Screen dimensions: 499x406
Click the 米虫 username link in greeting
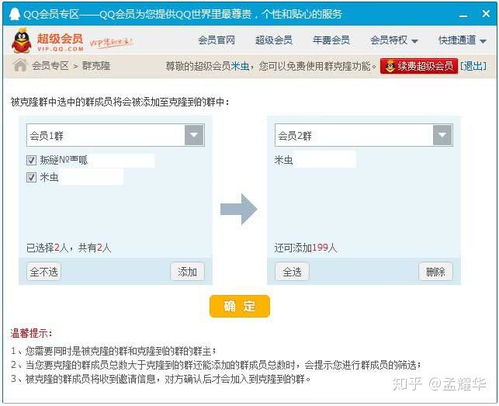240,66
